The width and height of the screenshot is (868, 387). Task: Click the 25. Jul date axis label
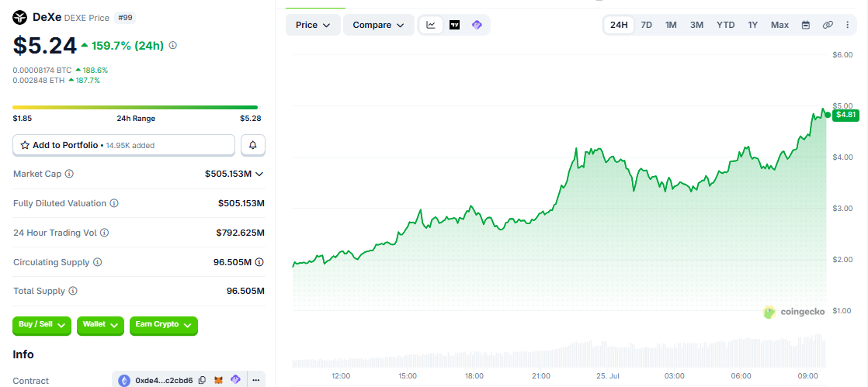tap(608, 375)
